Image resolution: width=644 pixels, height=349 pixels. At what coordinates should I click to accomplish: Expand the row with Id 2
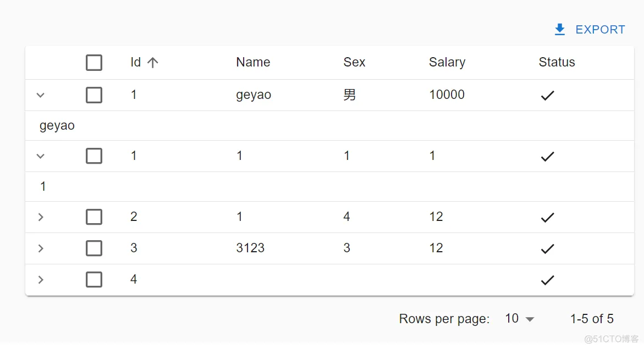40,217
